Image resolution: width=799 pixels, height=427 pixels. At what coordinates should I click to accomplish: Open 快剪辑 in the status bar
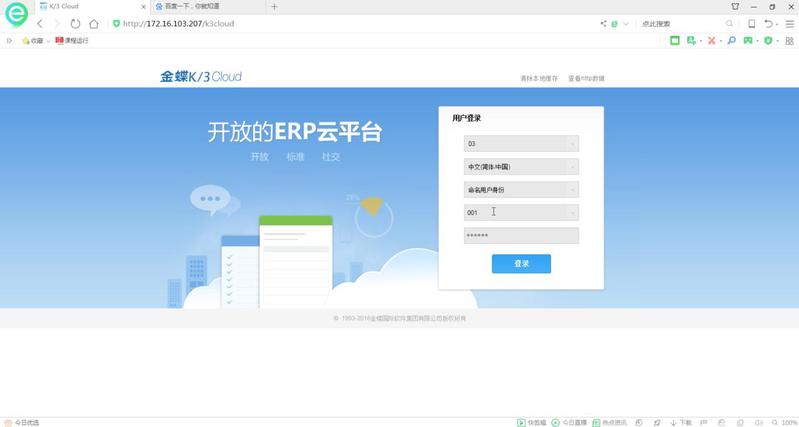pyautogui.click(x=532, y=422)
